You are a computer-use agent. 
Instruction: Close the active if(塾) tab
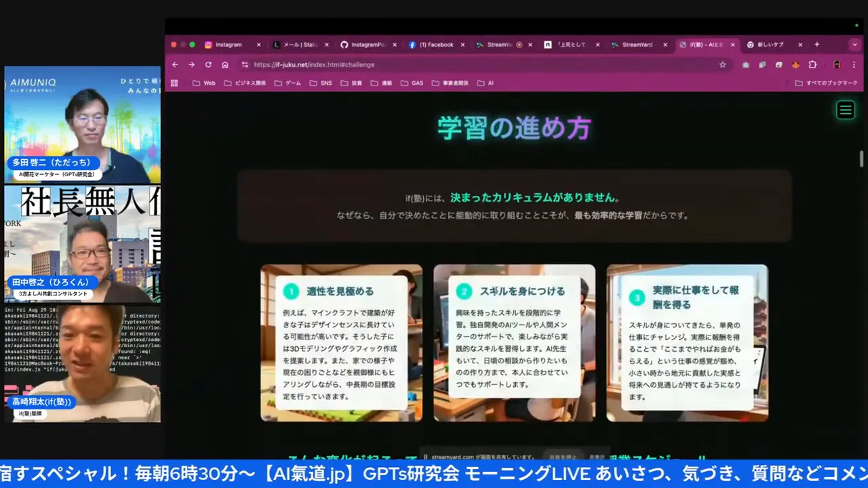click(732, 45)
